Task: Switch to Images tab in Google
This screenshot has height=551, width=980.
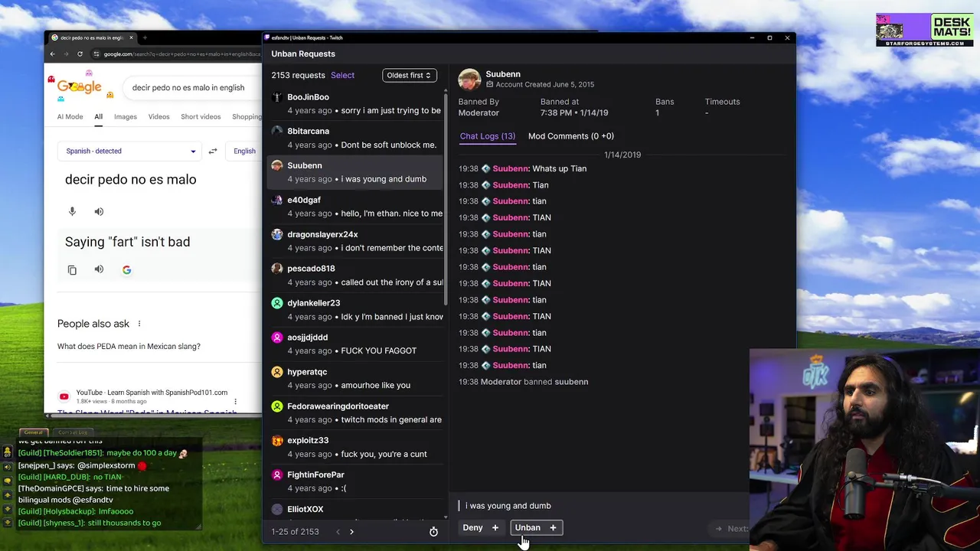Action: pyautogui.click(x=126, y=117)
